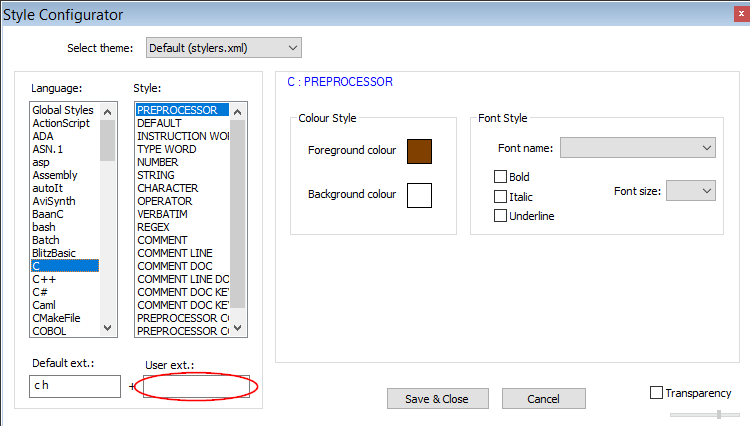Viewport: 750px width, 426px height.
Task: Open the Font name dropdown
Action: (x=638, y=148)
